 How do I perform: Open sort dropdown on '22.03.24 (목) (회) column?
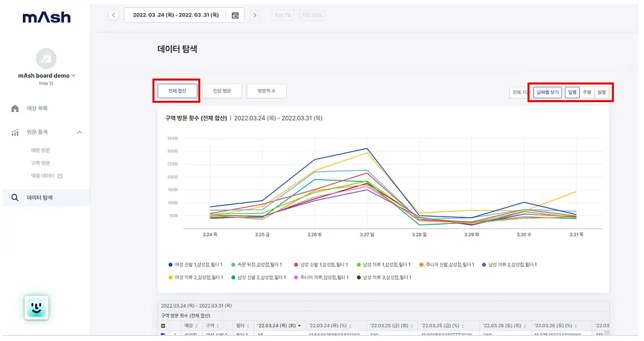tap(299, 326)
